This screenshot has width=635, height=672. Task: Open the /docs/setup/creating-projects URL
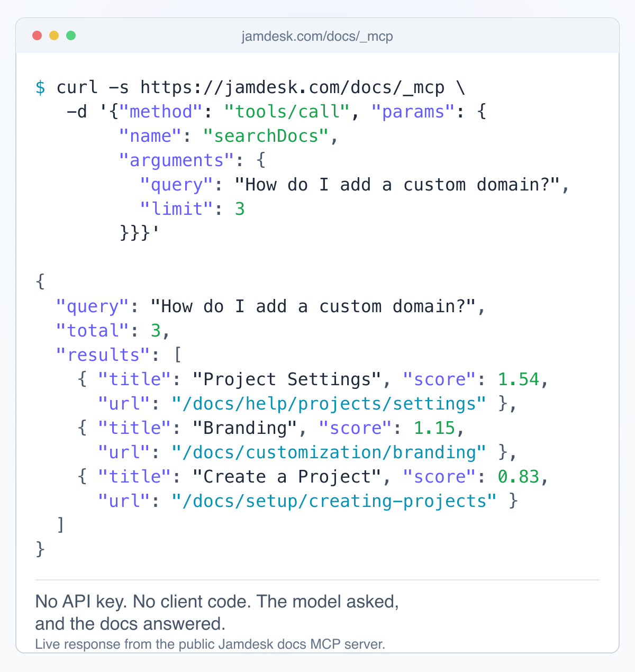334,501
